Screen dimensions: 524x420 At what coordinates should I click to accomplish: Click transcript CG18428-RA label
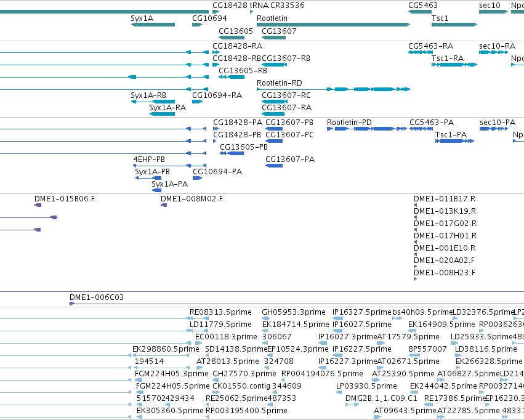click(237, 46)
